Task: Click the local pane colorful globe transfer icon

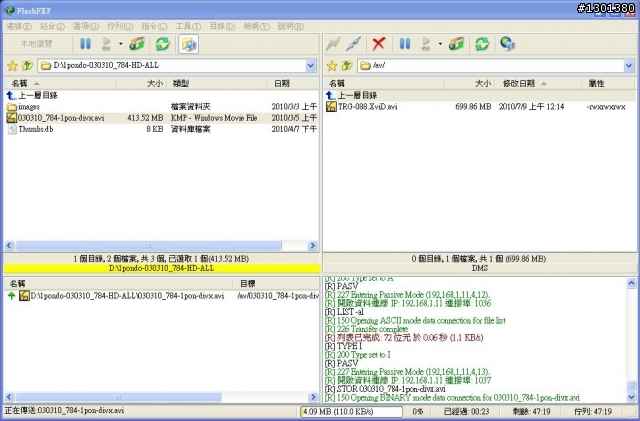Action: click(x=137, y=44)
